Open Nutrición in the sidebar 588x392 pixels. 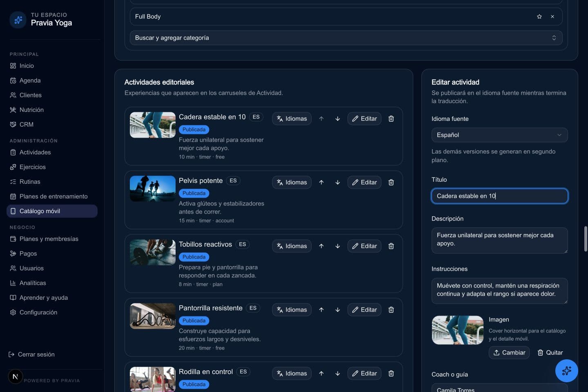[52, 110]
